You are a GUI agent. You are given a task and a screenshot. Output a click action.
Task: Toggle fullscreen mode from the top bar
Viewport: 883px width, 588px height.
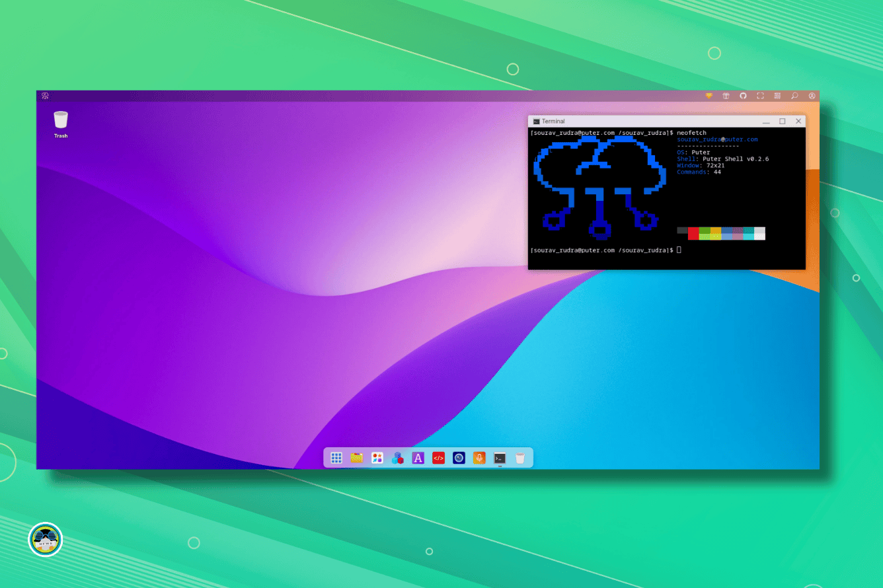click(760, 96)
